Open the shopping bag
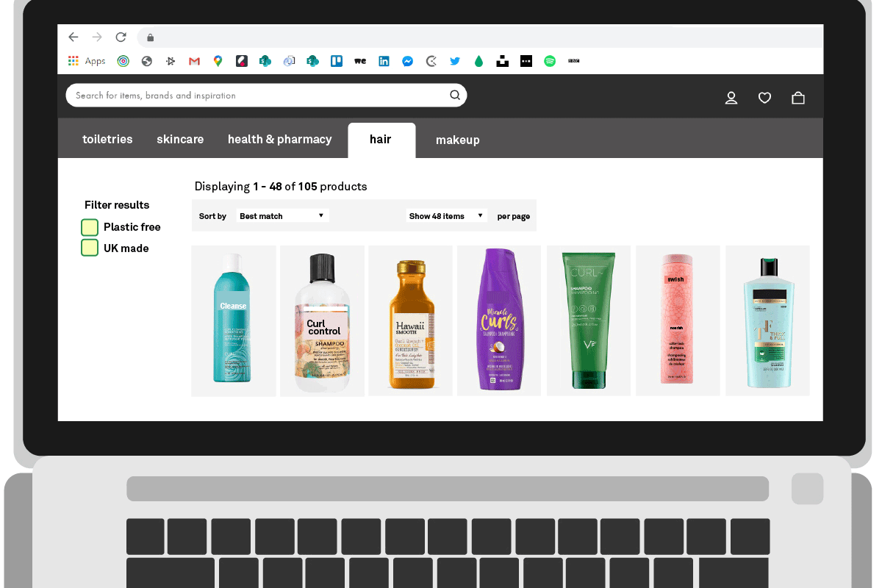 click(798, 98)
